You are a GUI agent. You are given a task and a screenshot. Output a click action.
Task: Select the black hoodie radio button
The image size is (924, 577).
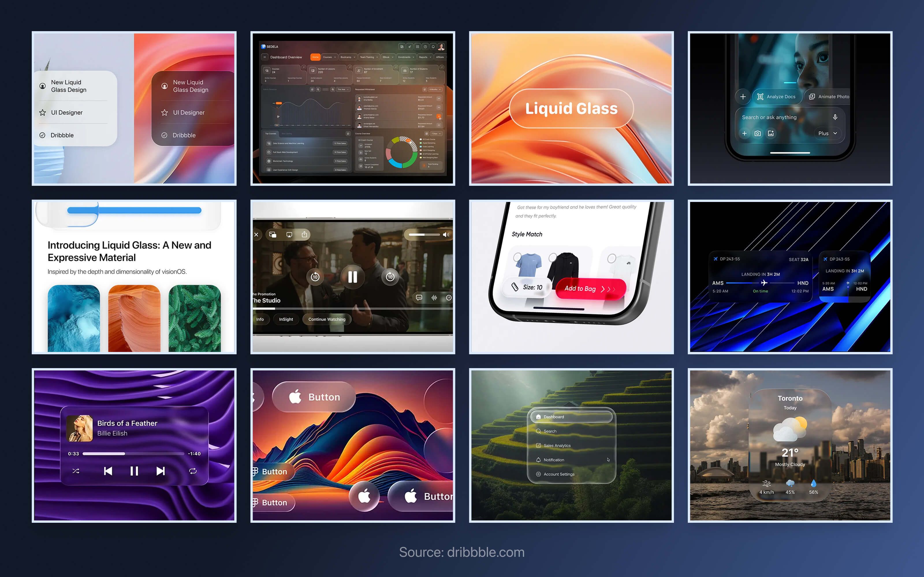click(552, 258)
